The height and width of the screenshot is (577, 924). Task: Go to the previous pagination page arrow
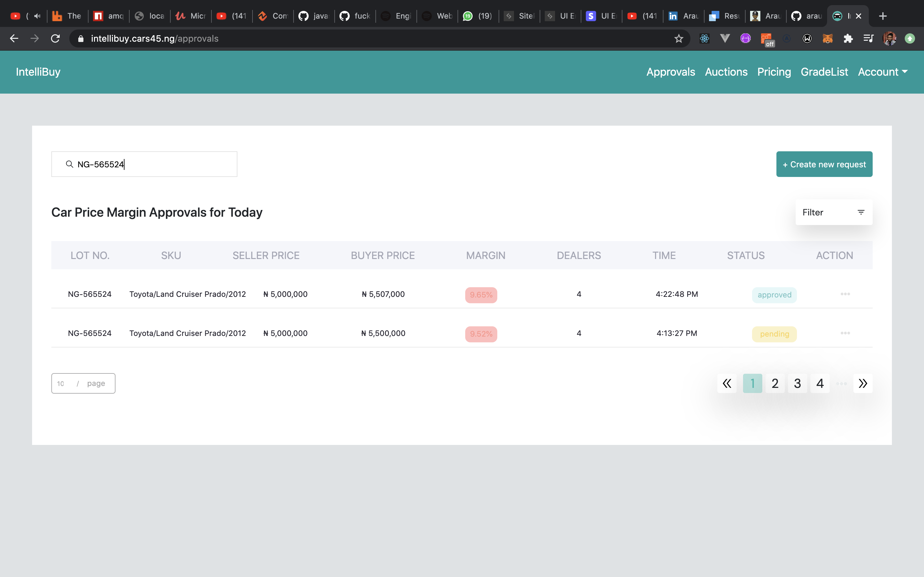727,383
